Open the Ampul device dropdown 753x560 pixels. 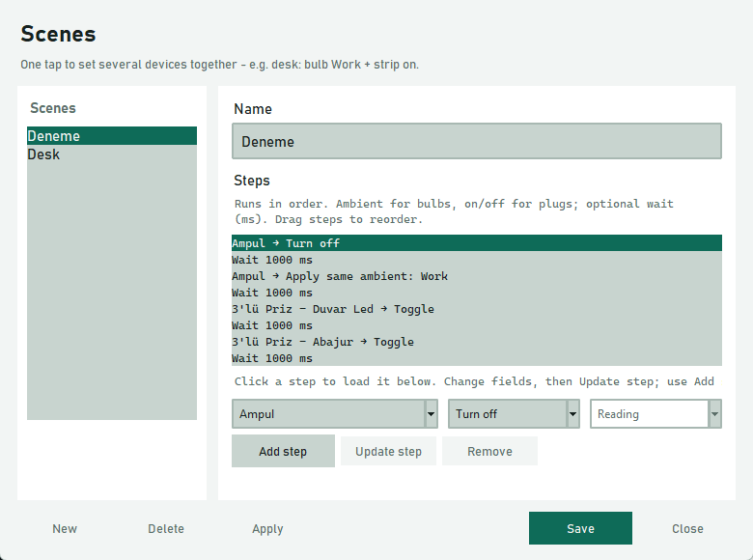tap(335, 413)
